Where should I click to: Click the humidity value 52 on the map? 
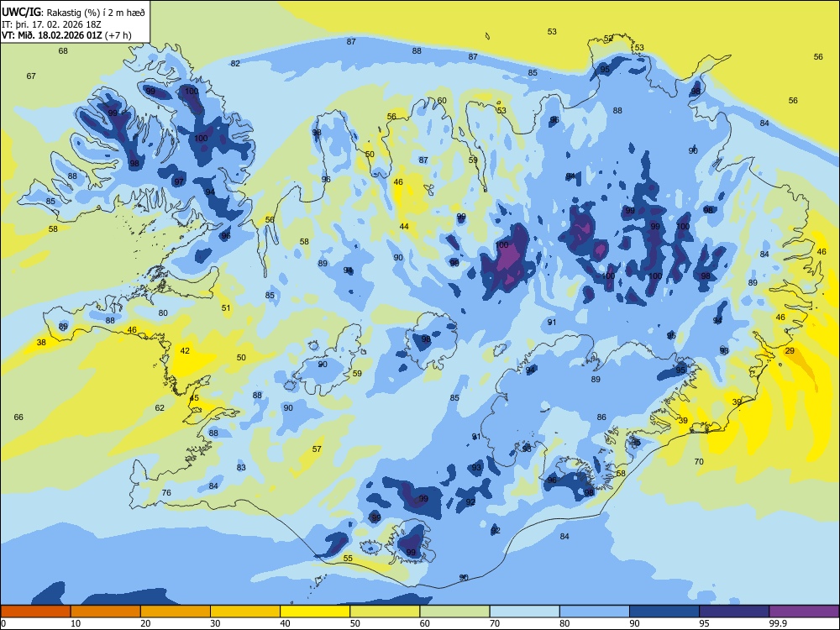click(608, 39)
